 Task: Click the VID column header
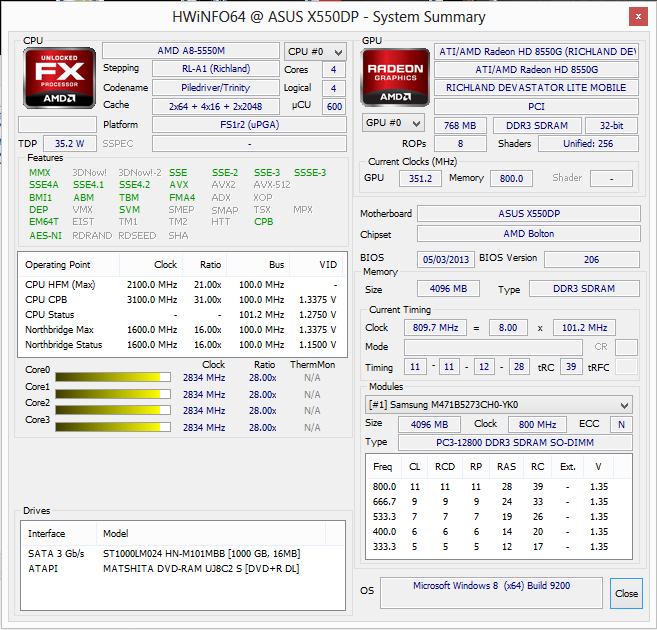[316, 265]
